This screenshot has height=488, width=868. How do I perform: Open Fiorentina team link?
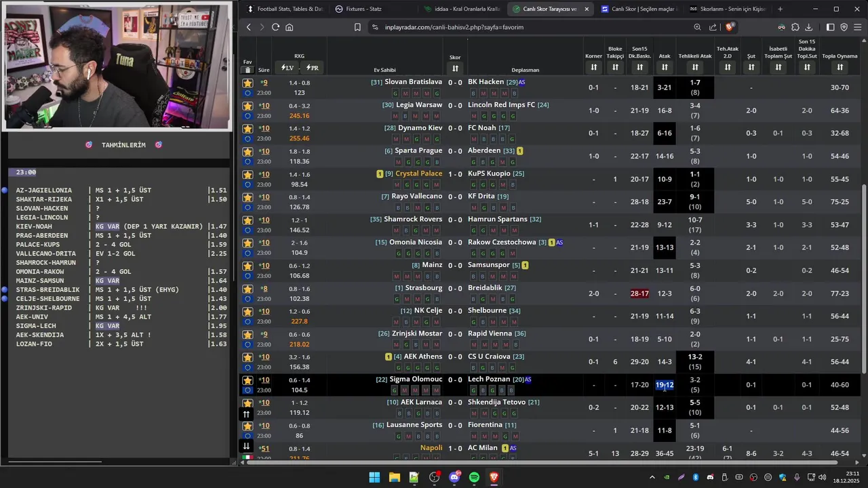[485, 425]
